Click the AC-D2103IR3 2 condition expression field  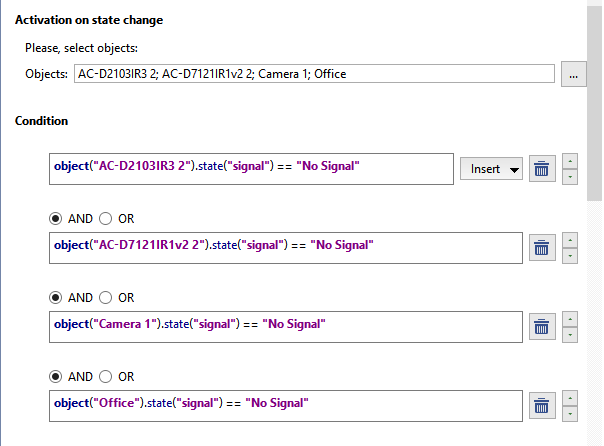(x=251, y=169)
